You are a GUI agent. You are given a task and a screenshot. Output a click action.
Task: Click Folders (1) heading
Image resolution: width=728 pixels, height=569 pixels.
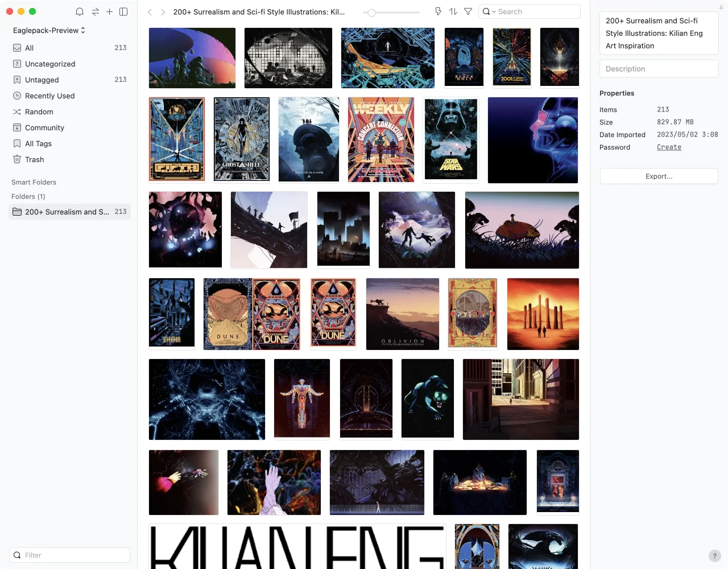click(28, 196)
